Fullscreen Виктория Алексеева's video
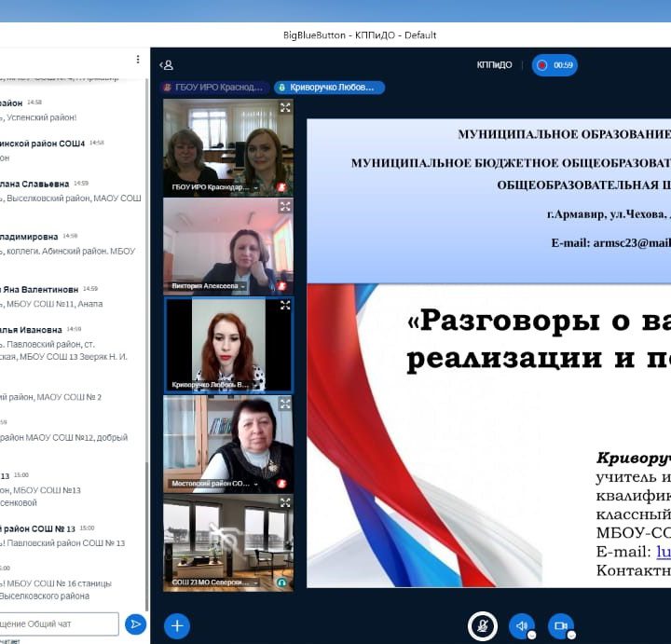Viewport: 671px width, 644px height. [x=285, y=206]
